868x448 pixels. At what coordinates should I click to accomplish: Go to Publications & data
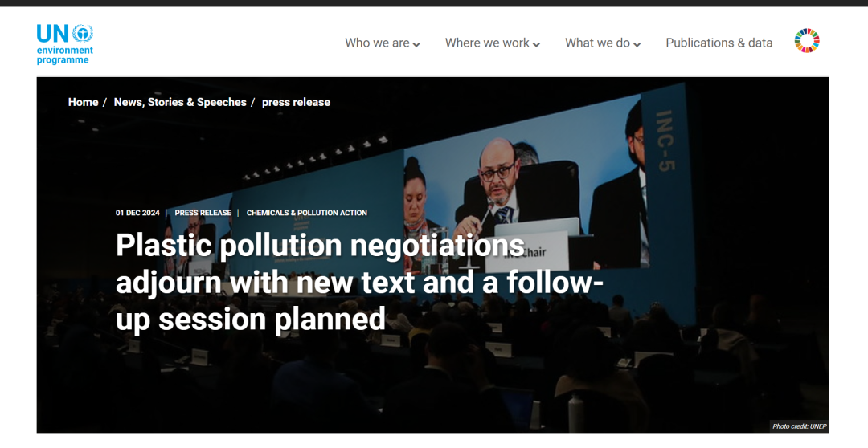click(719, 43)
